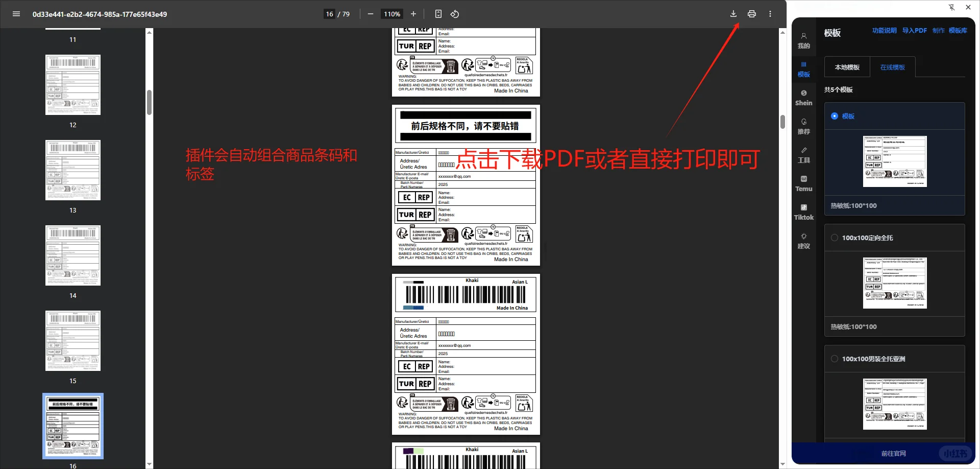The height and width of the screenshot is (469, 980).
Task: Download the PDF using the download icon
Action: (x=733, y=14)
